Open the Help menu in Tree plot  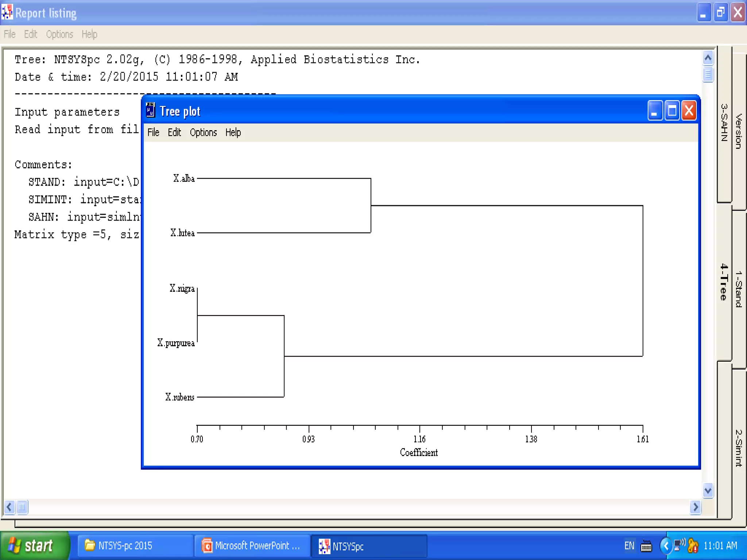pos(233,132)
